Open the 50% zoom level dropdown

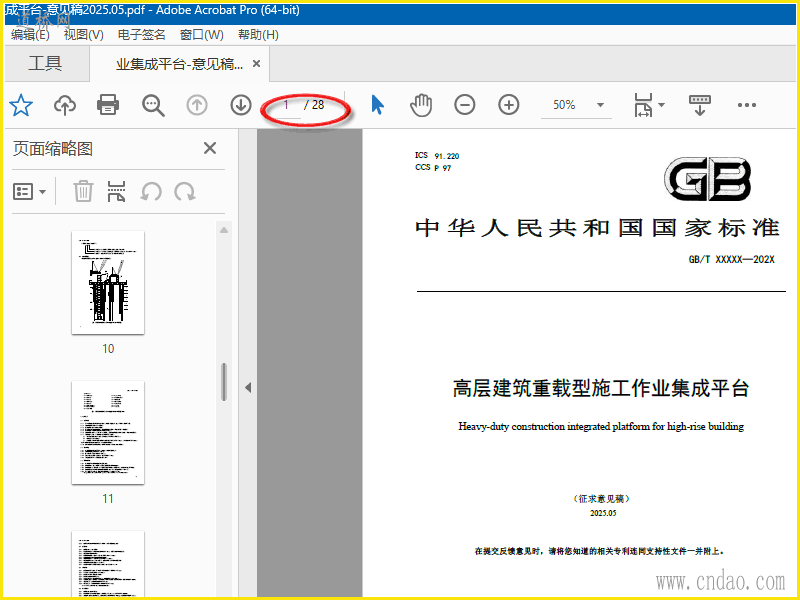click(x=601, y=105)
